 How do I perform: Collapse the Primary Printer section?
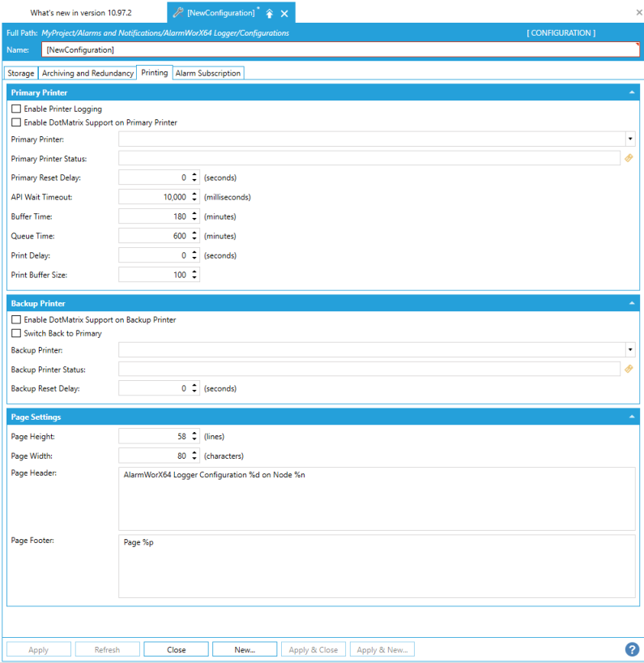[631, 92]
